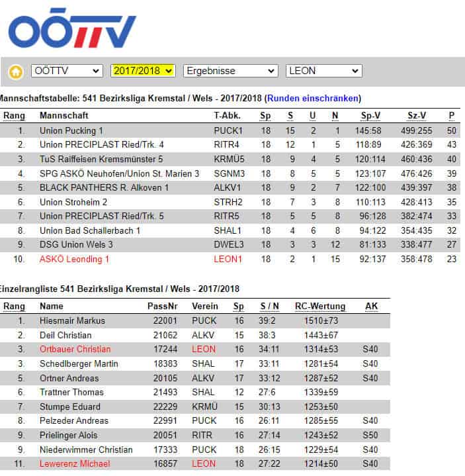This screenshot has height=476, width=465.
Task: Select team BLACK PANTHERS R. Alkoven 1
Action: 104,187
